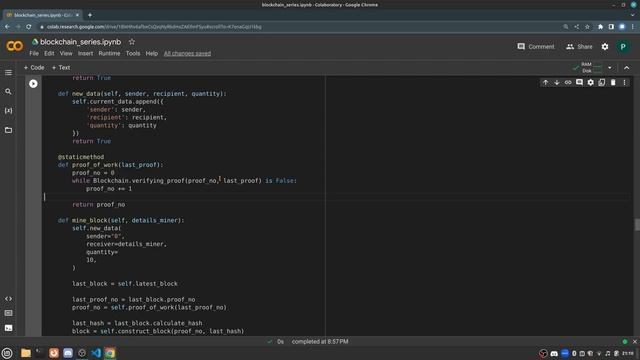Rename the notebook title blockchain_series.ipynb
This screenshot has height=360, width=640.
pos(80,42)
